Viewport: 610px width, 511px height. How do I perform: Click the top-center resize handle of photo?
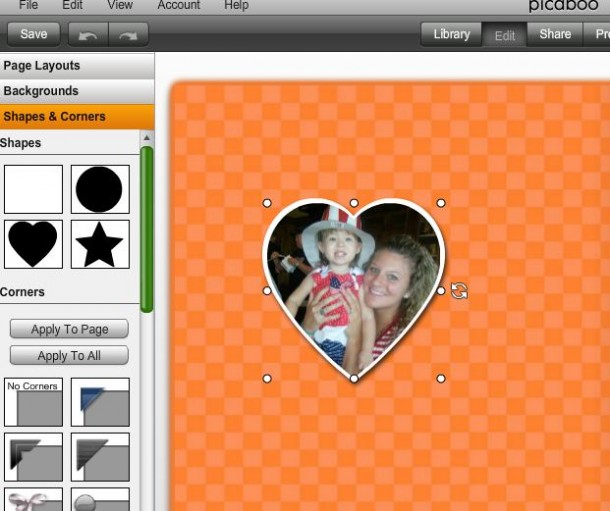click(354, 203)
